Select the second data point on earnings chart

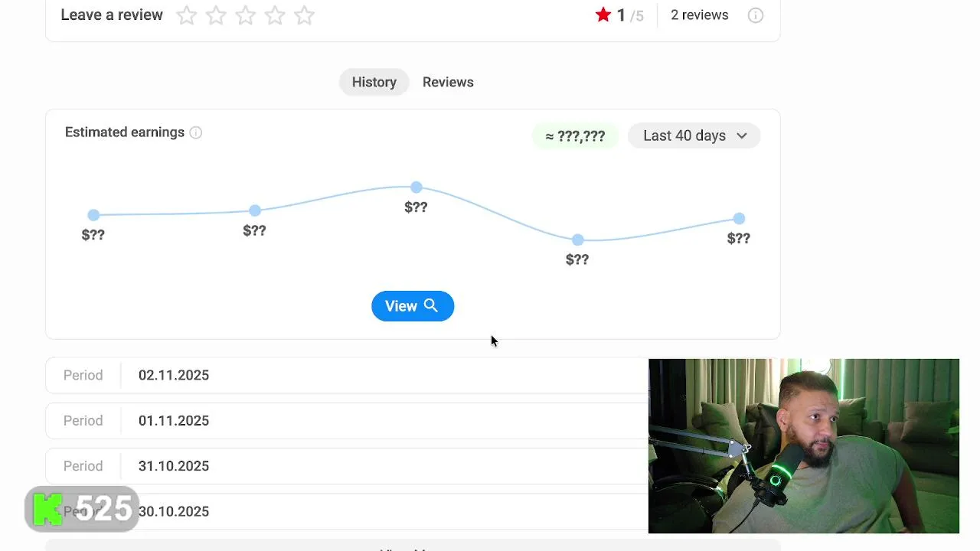point(255,210)
